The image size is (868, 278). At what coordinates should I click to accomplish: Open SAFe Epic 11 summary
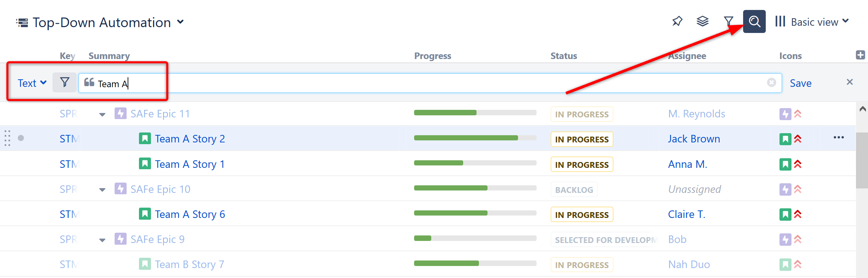pos(160,114)
